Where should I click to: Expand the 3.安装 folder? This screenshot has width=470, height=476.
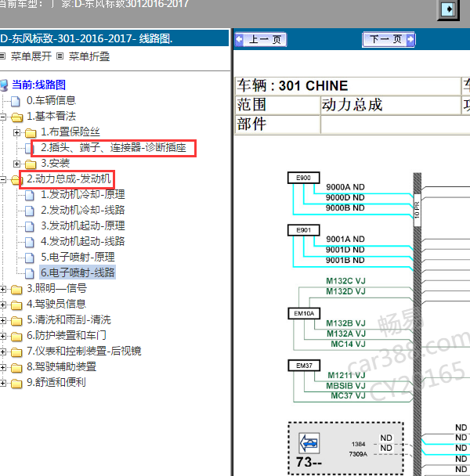[x=16, y=164]
